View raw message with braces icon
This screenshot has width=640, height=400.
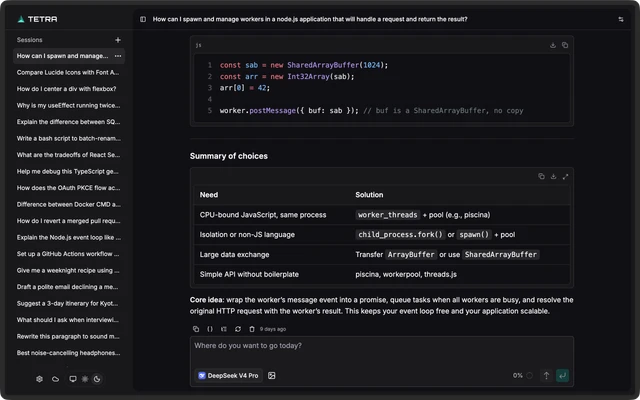[210, 329]
